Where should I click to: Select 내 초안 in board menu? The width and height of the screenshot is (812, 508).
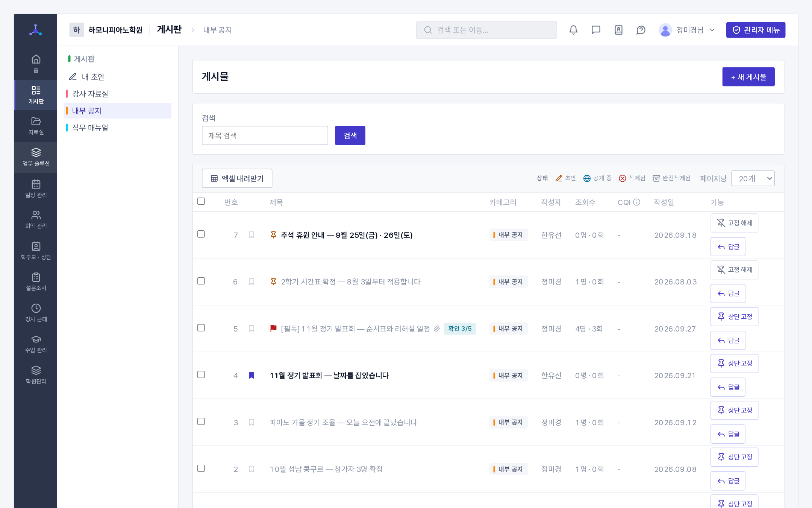[117, 77]
